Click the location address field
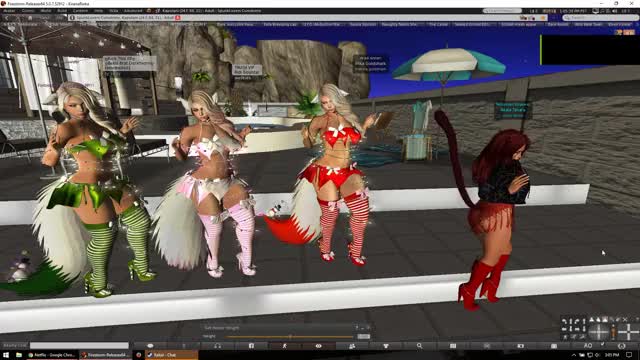Image resolution: width=640 pixels, height=360 pixels. pos(308,18)
